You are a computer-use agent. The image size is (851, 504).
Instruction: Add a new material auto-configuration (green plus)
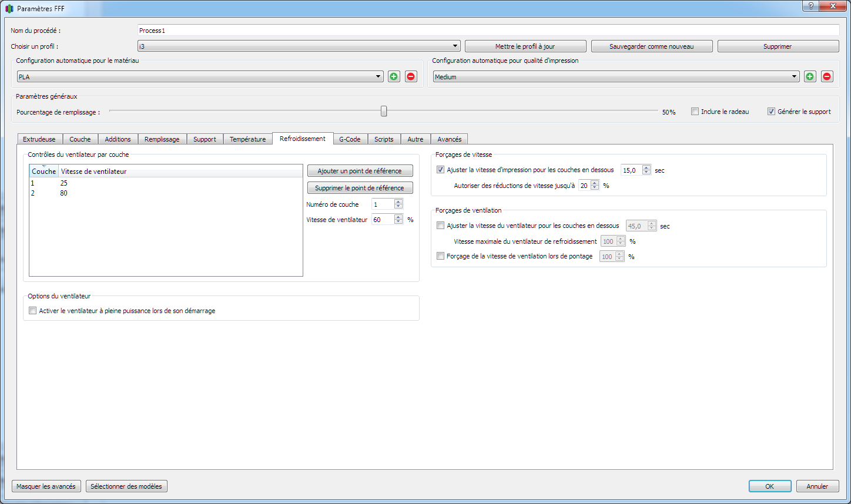pyautogui.click(x=394, y=76)
